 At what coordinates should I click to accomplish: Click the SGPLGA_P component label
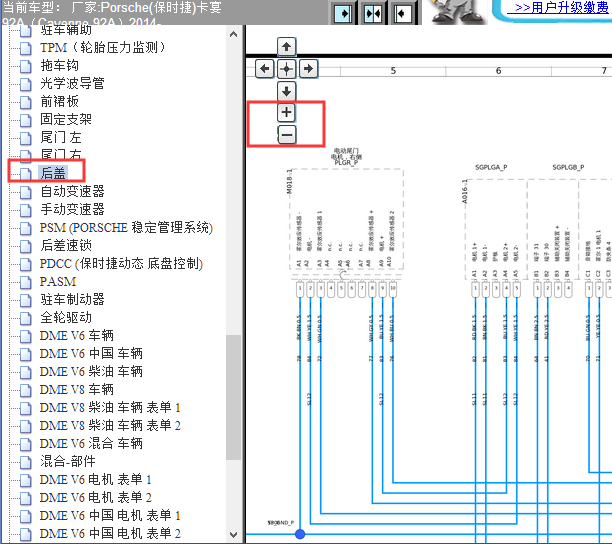[491, 167]
